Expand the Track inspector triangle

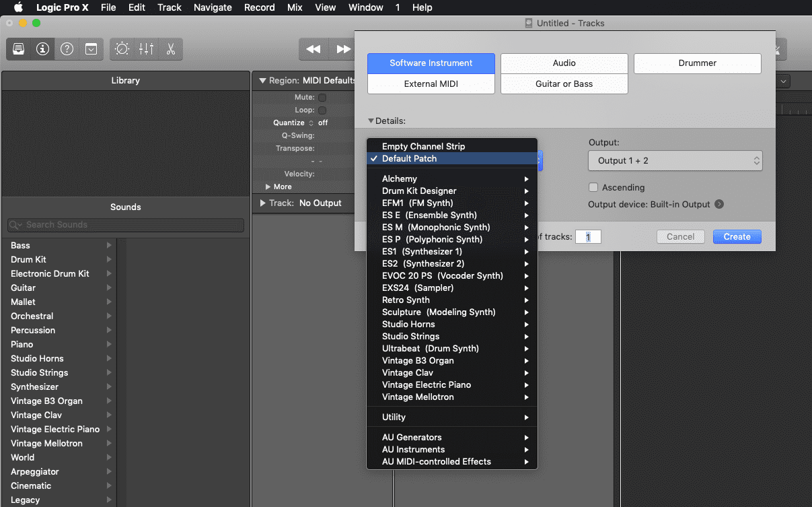click(x=263, y=203)
